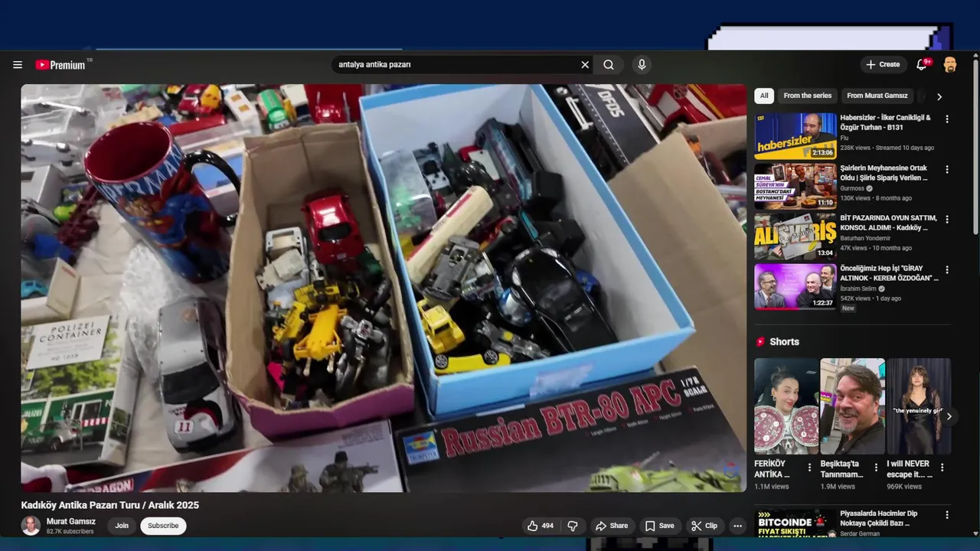Select 'From the series' filter chip
The width and height of the screenshot is (980, 551).
807,96
